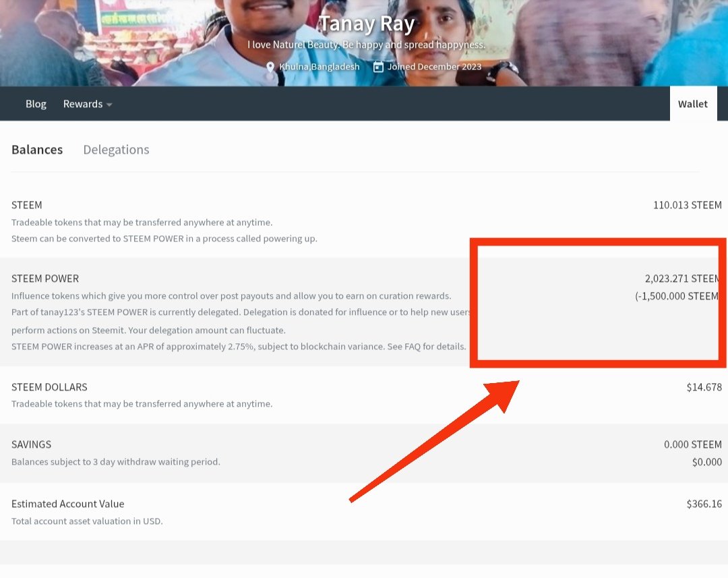728x578 pixels.
Task: Open the Blog tab
Action: coord(36,104)
